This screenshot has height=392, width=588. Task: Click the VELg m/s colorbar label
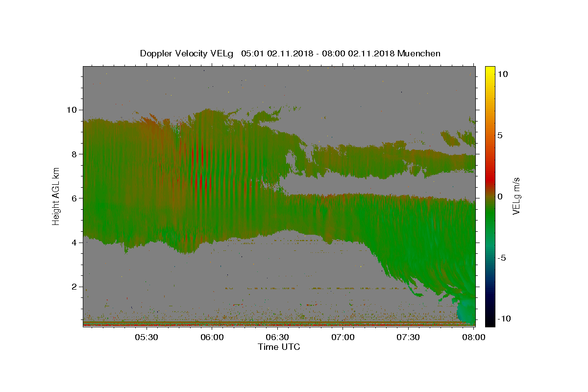[516, 196]
